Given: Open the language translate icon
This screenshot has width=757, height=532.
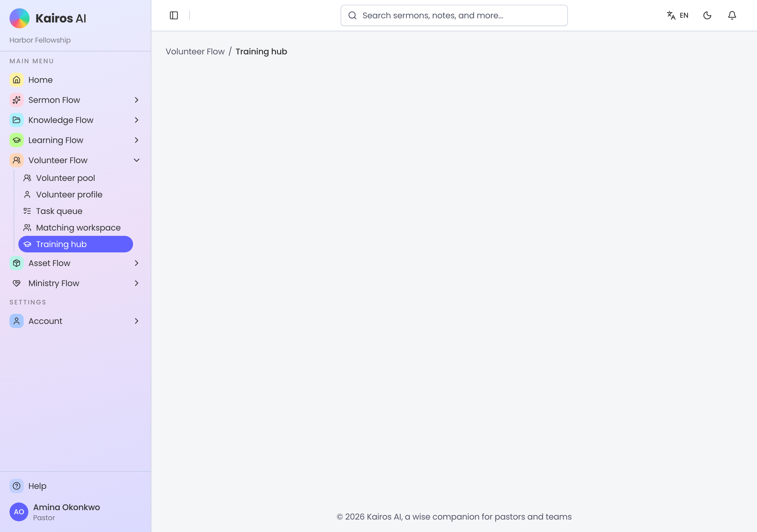Looking at the screenshot, I should coord(671,15).
